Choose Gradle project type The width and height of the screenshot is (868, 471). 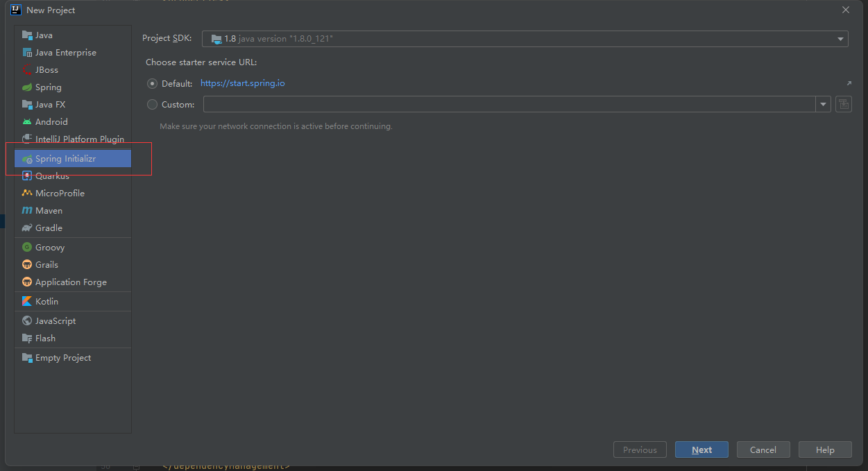(73, 228)
